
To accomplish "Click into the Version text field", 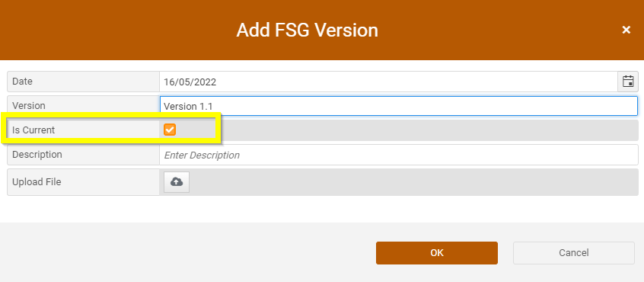I will click(398, 106).
